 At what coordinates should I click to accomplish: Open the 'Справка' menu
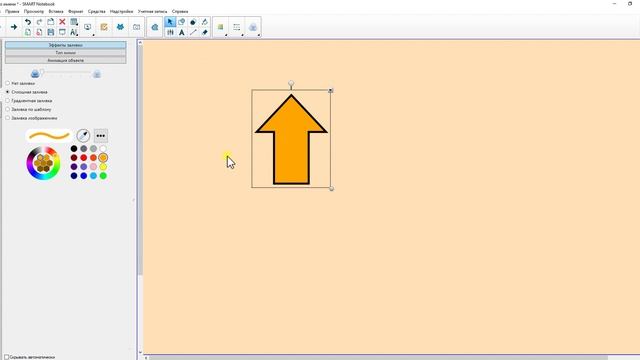click(x=180, y=11)
